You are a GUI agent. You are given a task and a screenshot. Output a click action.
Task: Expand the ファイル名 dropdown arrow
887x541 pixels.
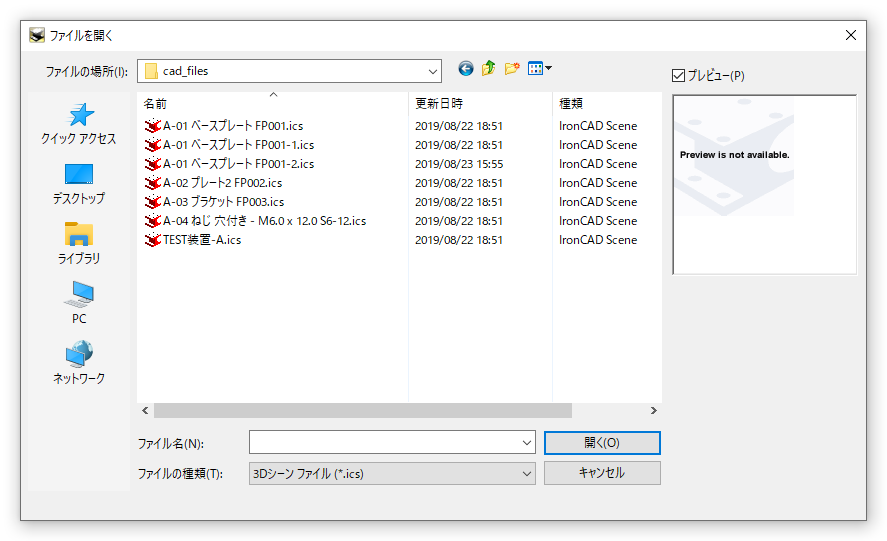pos(527,443)
